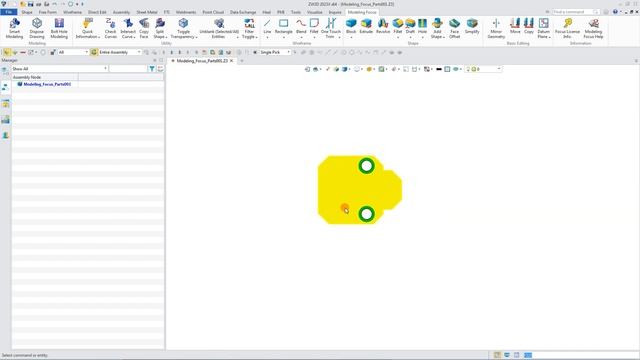Select the Revolve tool
Screen dimensions: 640x360
click(383, 27)
